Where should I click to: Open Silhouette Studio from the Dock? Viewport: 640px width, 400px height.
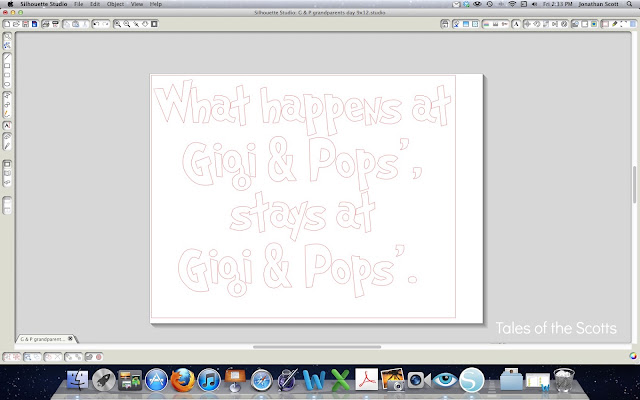[x=471, y=380]
